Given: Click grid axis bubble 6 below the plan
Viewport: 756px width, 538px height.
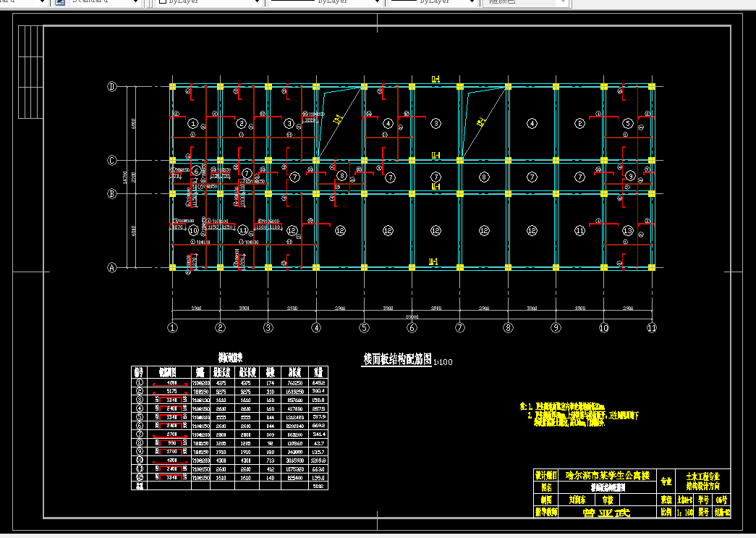Looking at the screenshot, I should coord(412,327).
